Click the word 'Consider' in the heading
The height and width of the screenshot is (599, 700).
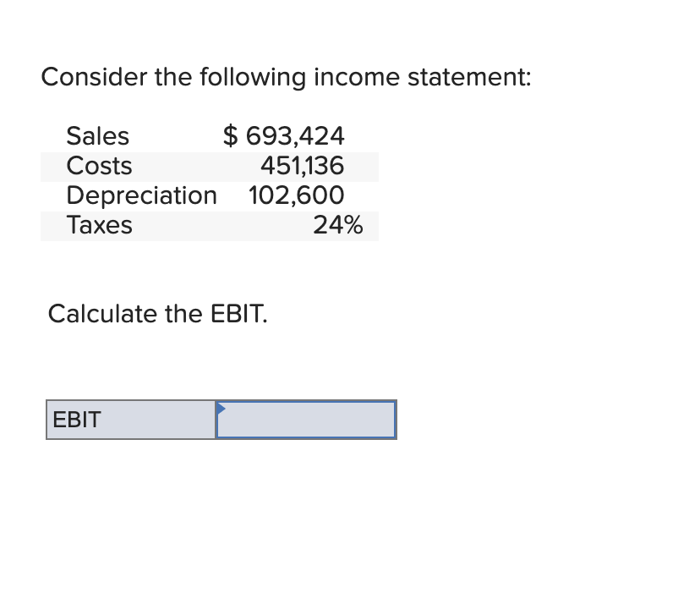pyautogui.click(x=94, y=77)
